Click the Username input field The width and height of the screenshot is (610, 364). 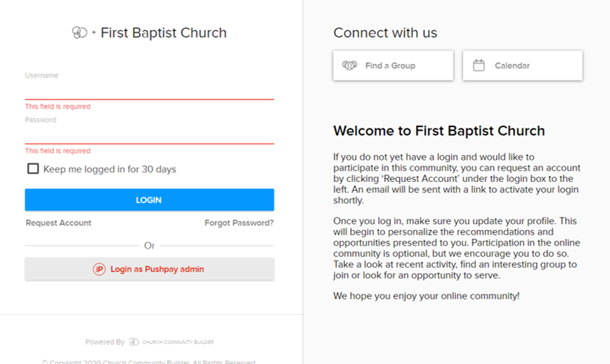tap(150, 91)
